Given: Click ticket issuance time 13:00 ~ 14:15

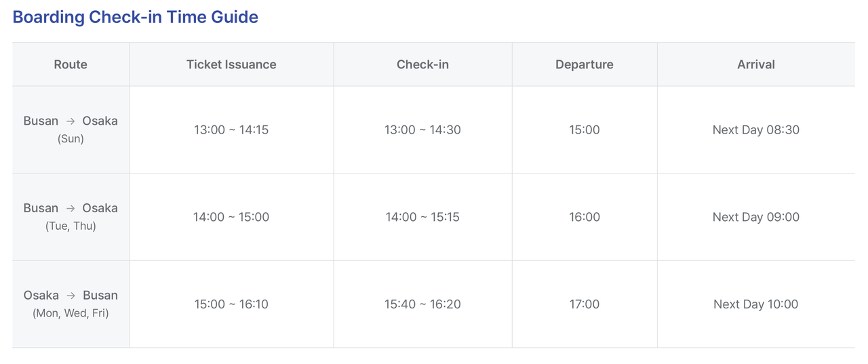Looking at the screenshot, I should pyautogui.click(x=231, y=129).
